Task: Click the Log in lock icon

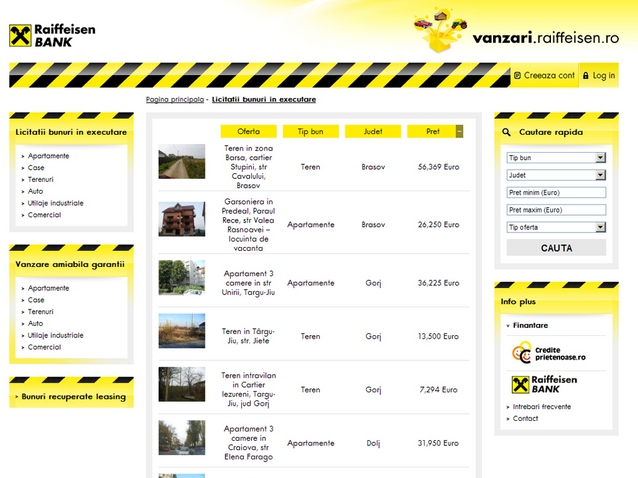Action: pyautogui.click(x=585, y=75)
